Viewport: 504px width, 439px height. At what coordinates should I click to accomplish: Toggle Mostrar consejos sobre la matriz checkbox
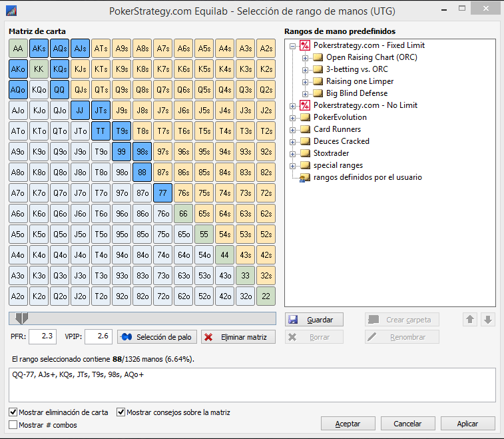click(x=121, y=412)
